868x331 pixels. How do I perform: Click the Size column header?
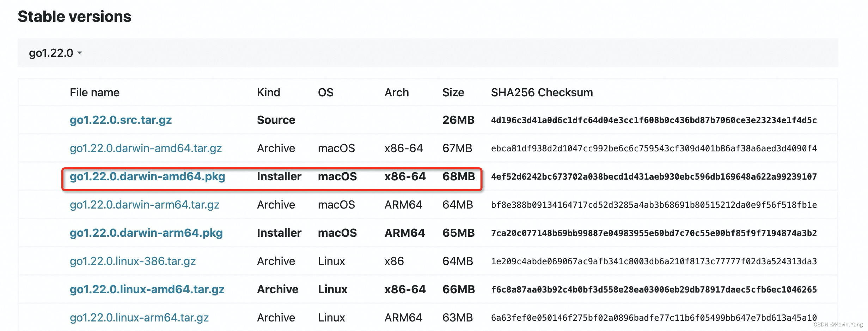(453, 92)
